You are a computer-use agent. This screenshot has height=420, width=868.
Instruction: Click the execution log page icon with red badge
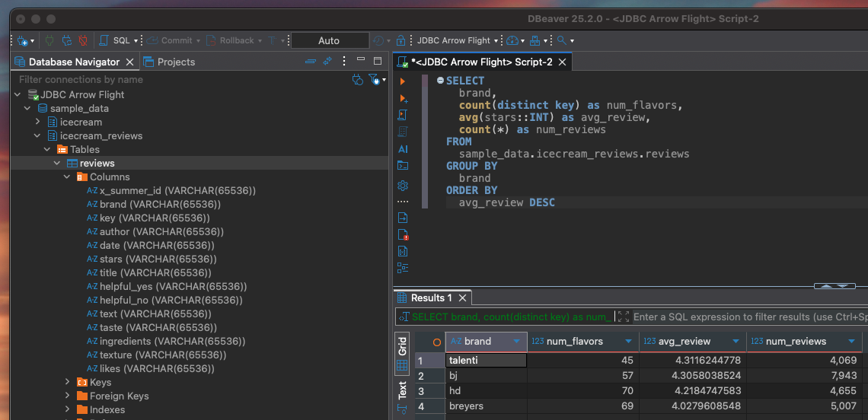[x=403, y=234]
